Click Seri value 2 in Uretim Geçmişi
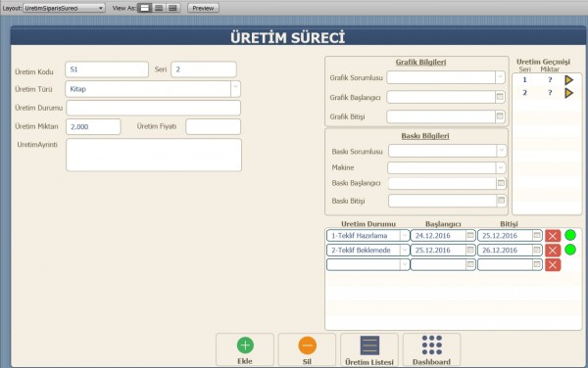This screenshot has height=368, width=588. 524,93
